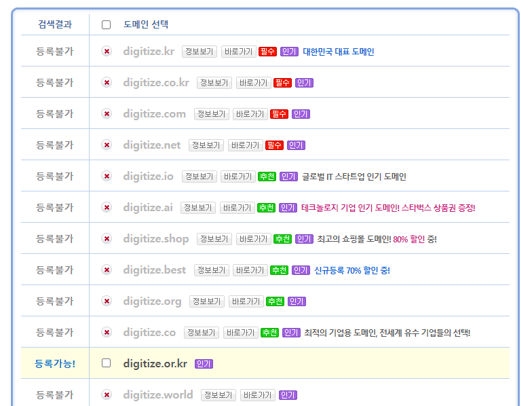Click the red 필수 badge on digitize.kr row
Viewport: 532px width, 406px height.
267,52
